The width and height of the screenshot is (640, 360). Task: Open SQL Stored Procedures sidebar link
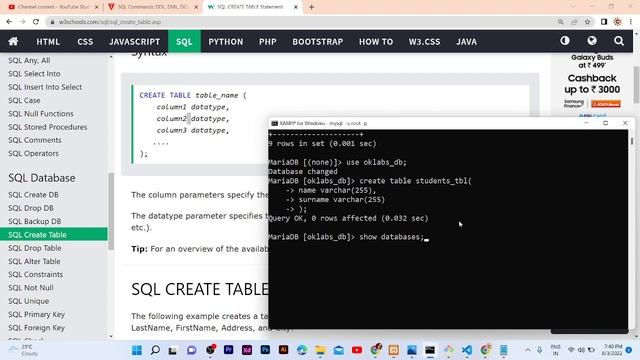[x=47, y=127]
